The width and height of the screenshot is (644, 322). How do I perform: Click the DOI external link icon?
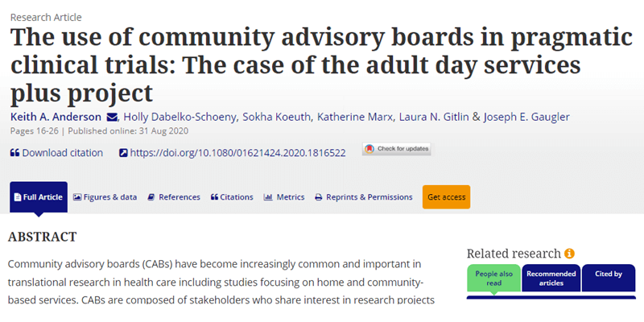point(123,153)
